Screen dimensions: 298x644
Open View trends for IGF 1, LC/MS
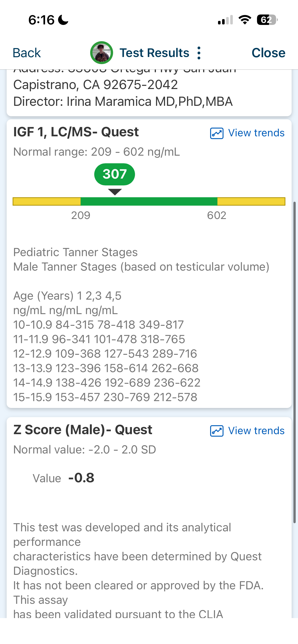256,133
